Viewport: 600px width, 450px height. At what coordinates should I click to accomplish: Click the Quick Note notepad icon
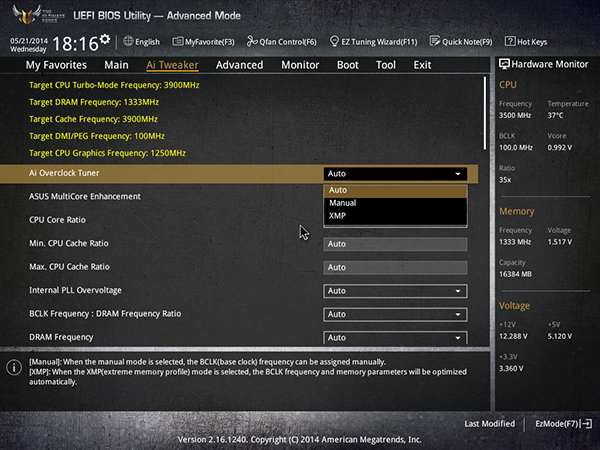pos(435,41)
